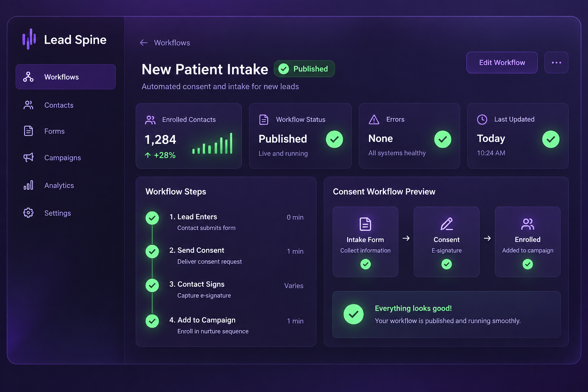The image size is (588, 392).
Task: Click the Edit Workflow button
Action: [502, 62]
